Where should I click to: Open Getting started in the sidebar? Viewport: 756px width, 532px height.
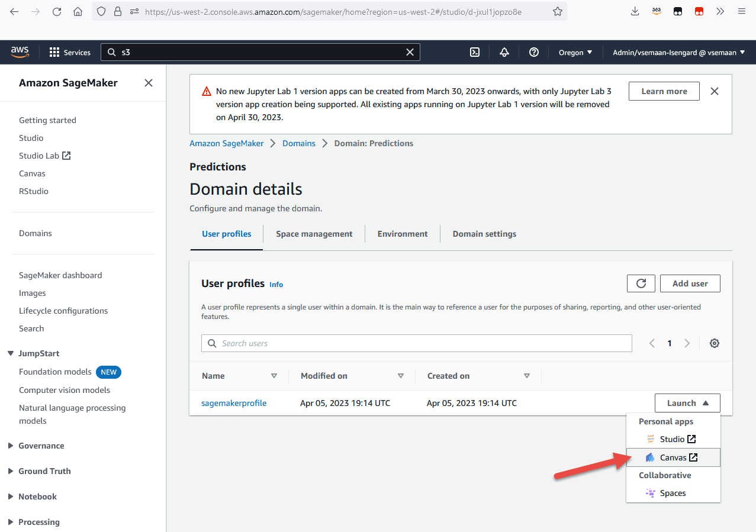tap(47, 120)
